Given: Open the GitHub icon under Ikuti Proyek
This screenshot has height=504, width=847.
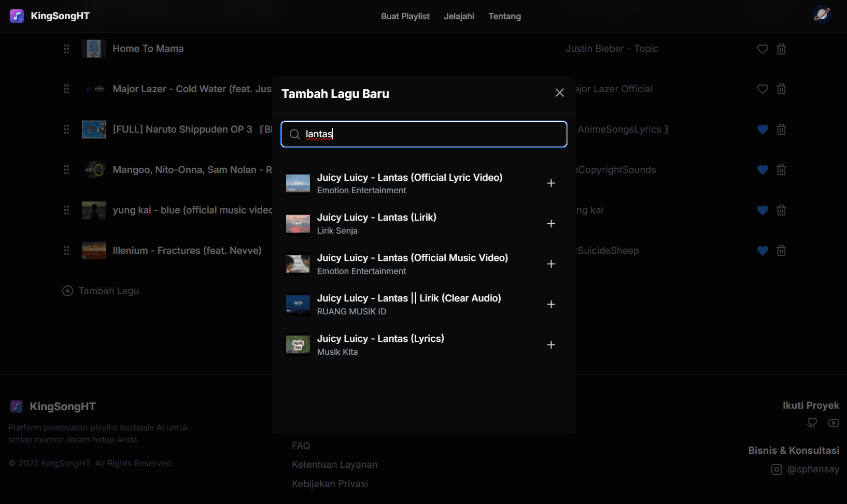Looking at the screenshot, I should coord(812,423).
